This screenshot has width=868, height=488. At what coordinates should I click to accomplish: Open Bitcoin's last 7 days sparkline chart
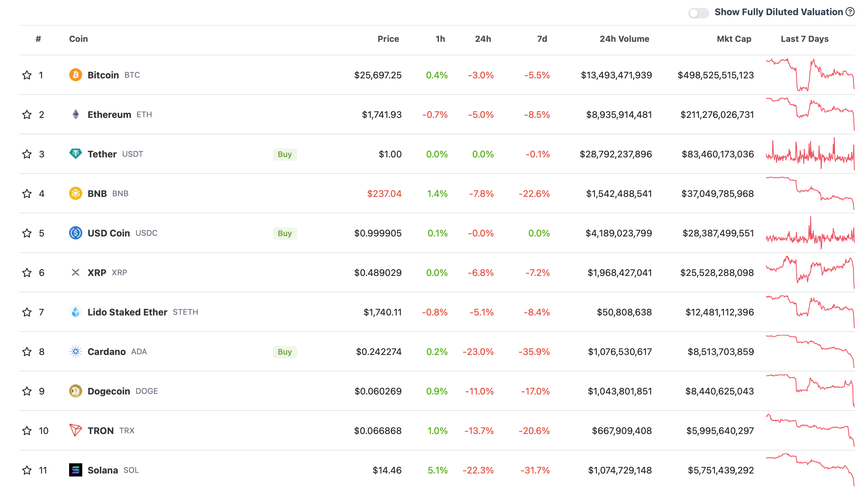[810, 75]
